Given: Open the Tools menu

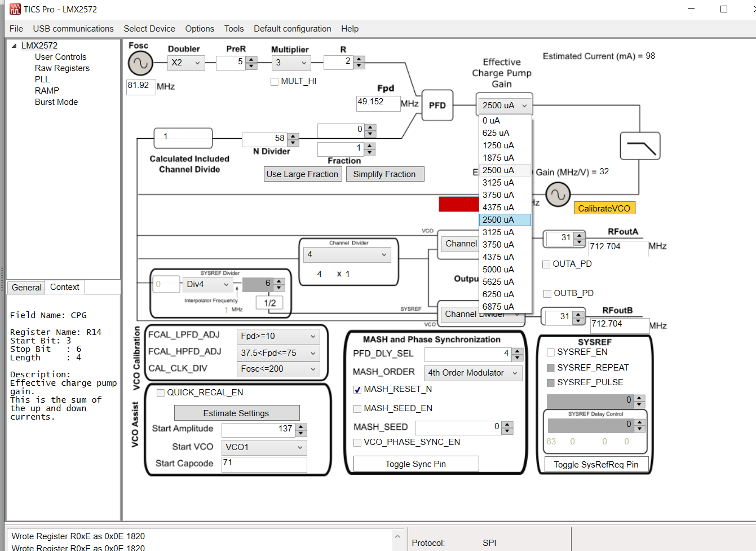Looking at the screenshot, I should [234, 29].
